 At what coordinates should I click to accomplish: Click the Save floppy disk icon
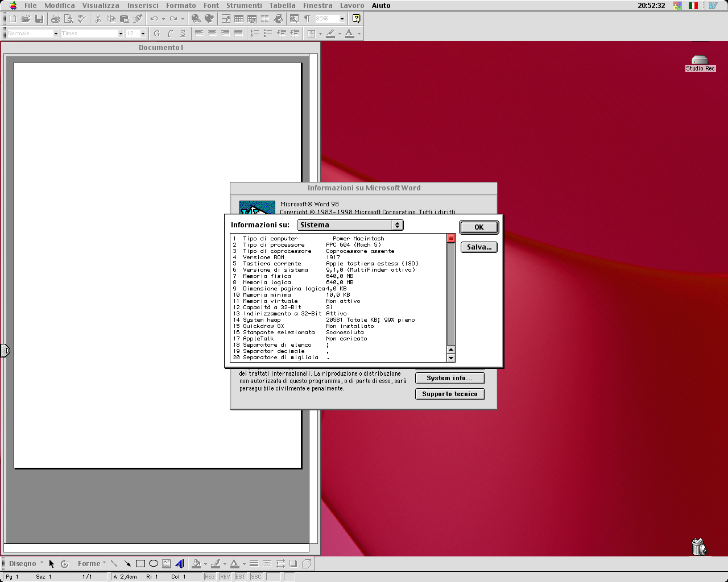(x=39, y=19)
